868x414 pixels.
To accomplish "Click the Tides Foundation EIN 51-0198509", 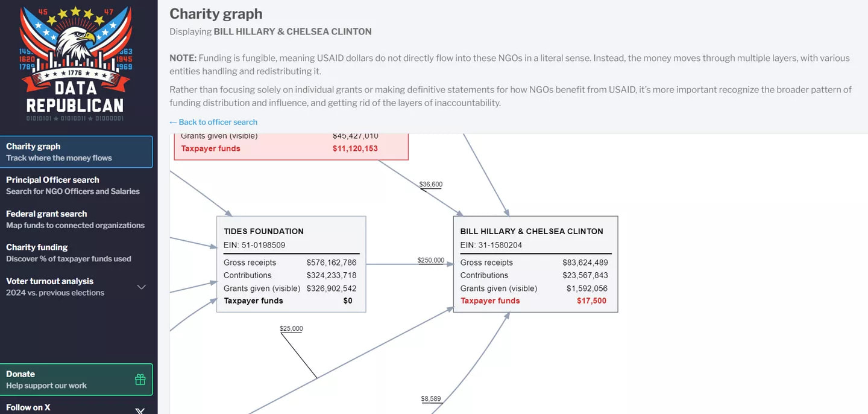I will click(254, 245).
